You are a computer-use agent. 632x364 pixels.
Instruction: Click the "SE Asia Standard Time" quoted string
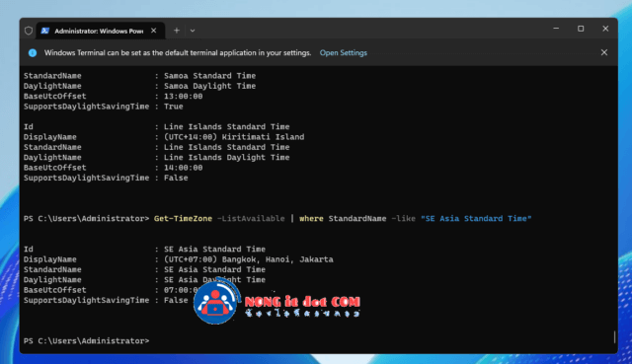pos(476,218)
